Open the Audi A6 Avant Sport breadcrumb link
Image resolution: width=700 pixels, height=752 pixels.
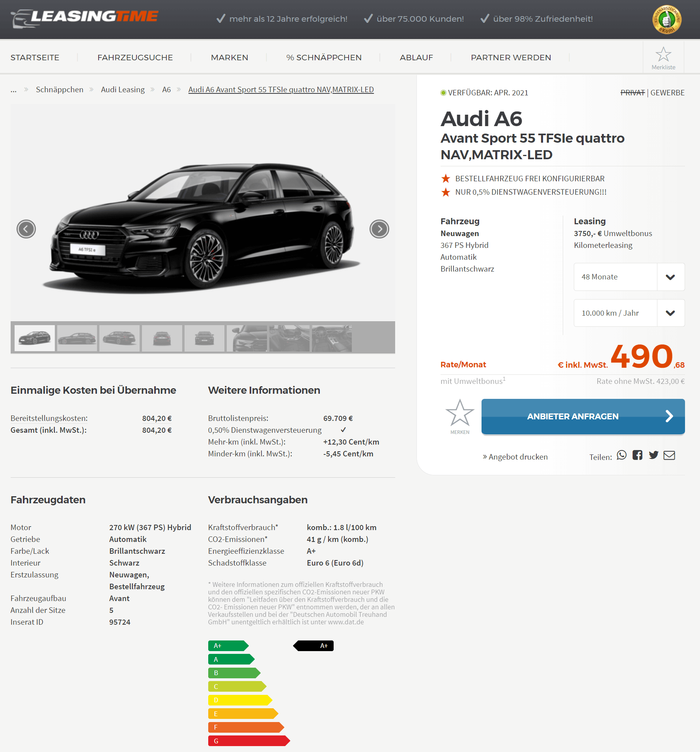coord(281,89)
